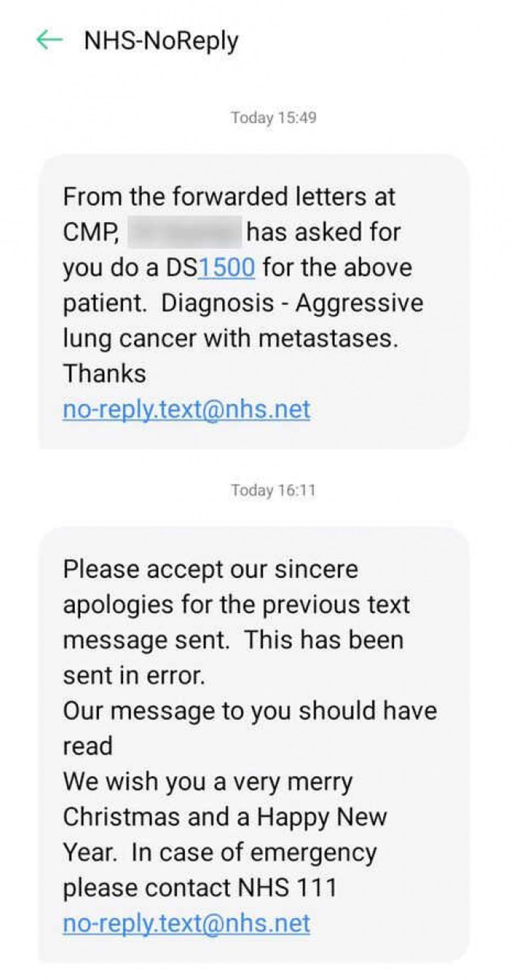512x980 pixels.
Task: Tap the 'NHS 111' text
Action: point(287,888)
